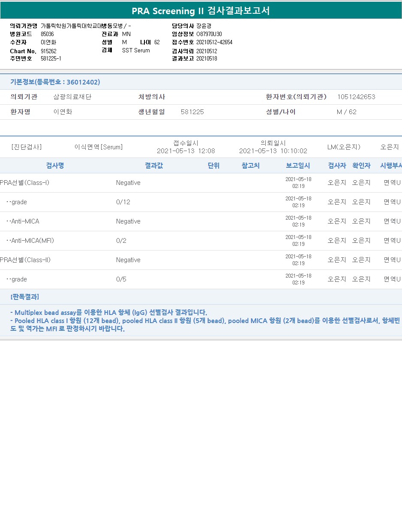
Task: Select clinical info value O87970U30
Action: click(209, 34)
